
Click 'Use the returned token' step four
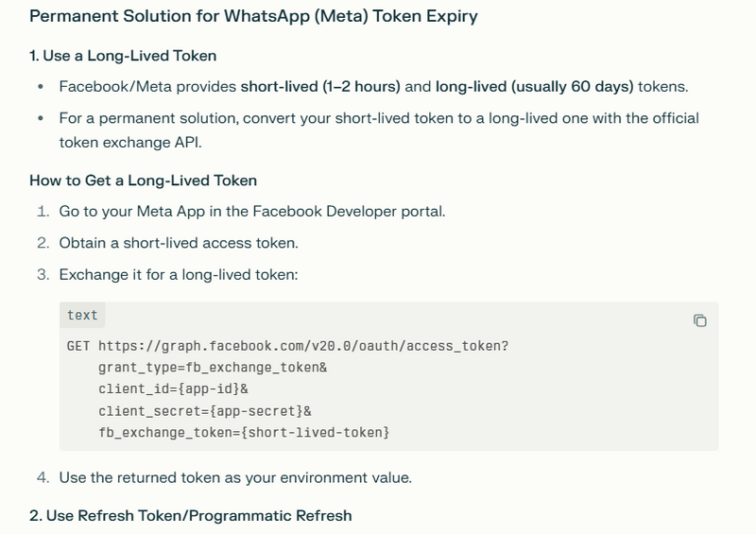pos(235,477)
